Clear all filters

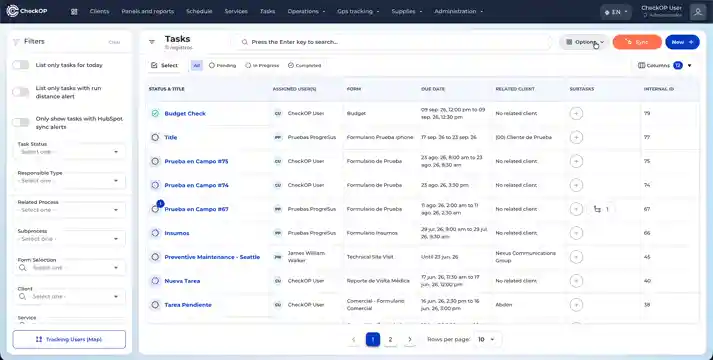point(114,42)
